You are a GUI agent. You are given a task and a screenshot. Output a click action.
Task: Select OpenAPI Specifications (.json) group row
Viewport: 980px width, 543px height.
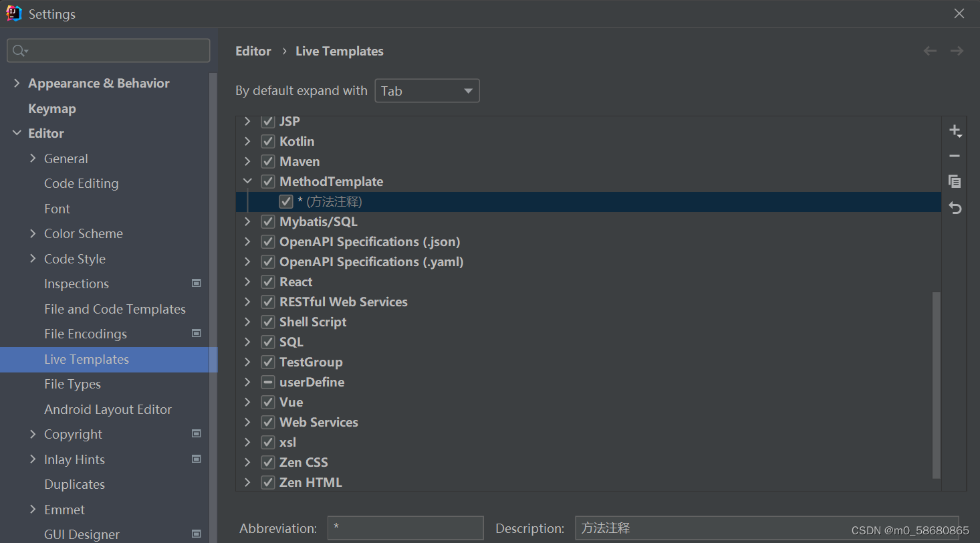click(588, 241)
